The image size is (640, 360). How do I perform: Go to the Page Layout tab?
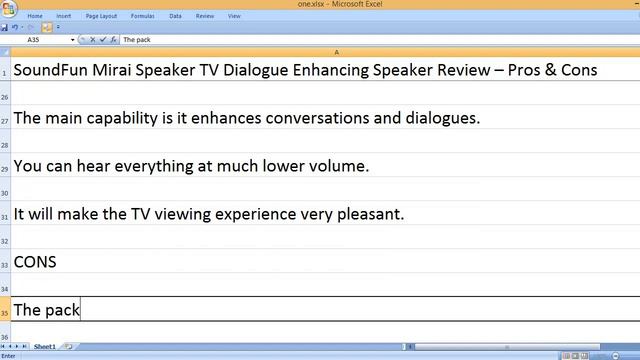pyautogui.click(x=101, y=16)
